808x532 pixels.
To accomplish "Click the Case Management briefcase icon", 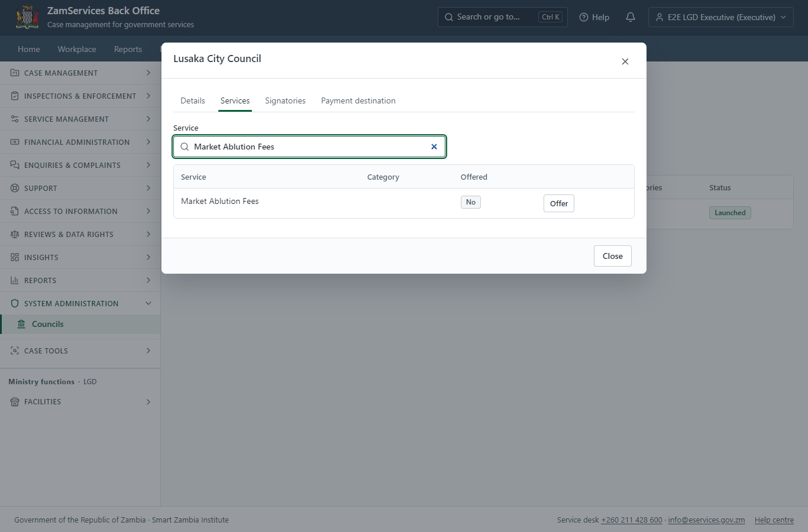I will pos(15,73).
